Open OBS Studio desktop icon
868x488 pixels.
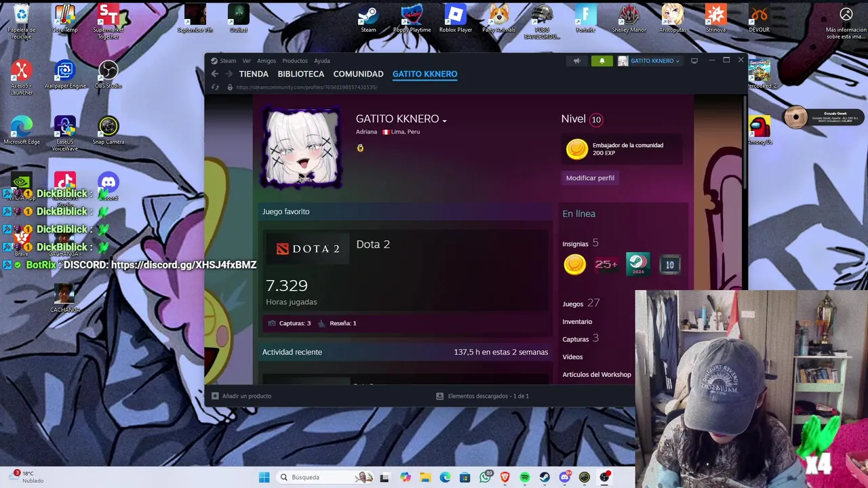108,75
